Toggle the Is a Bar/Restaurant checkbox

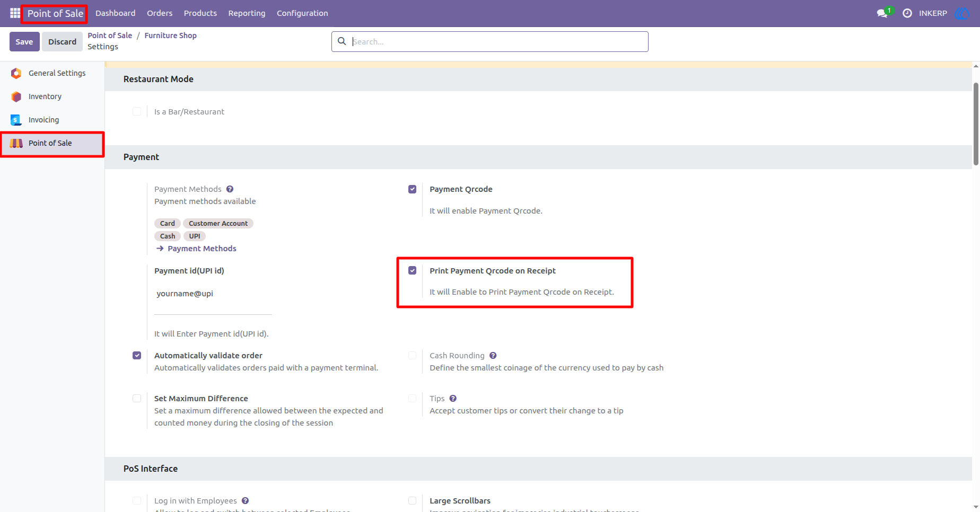[x=137, y=111]
